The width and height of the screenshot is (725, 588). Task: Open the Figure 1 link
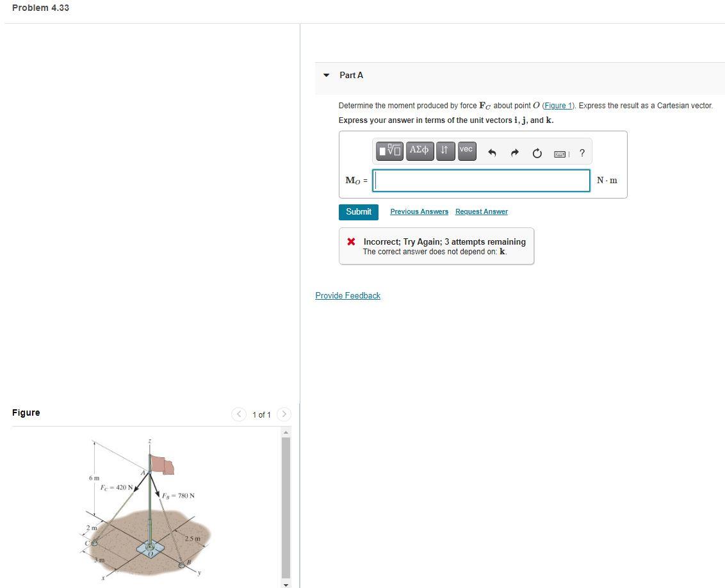[x=558, y=106]
